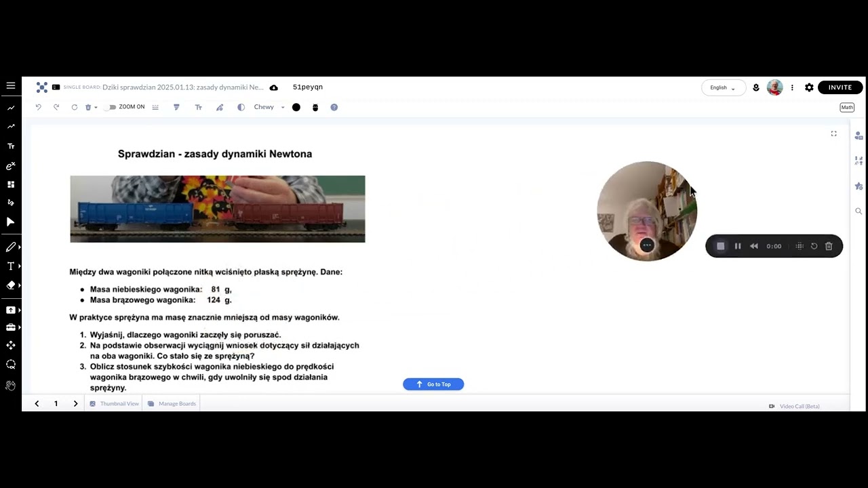Expand board to fullscreen
The height and width of the screenshot is (488, 868).
tap(834, 134)
